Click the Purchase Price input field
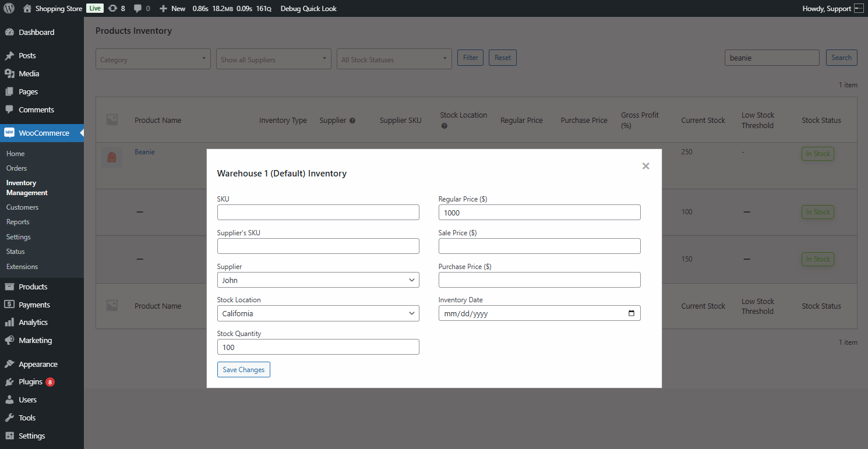The image size is (868, 449). tap(539, 280)
